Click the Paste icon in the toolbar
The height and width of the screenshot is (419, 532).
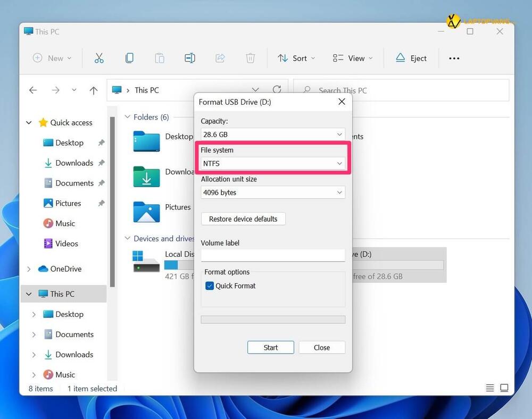159,58
